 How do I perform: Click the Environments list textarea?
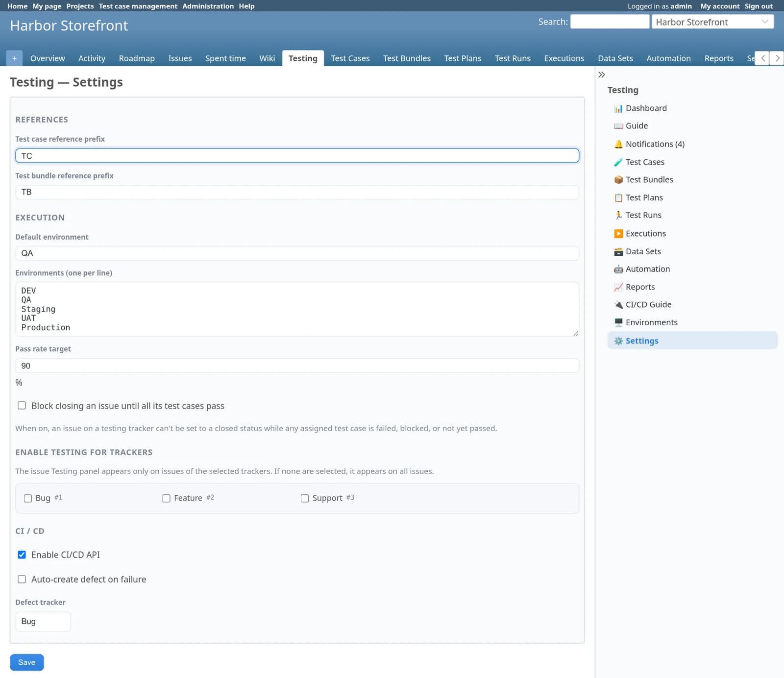pos(297,309)
